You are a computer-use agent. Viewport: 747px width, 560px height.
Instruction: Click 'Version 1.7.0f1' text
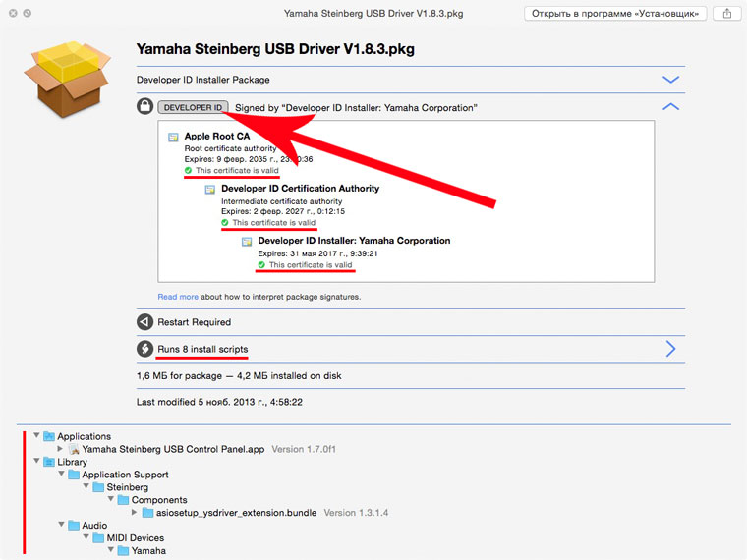pos(304,449)
